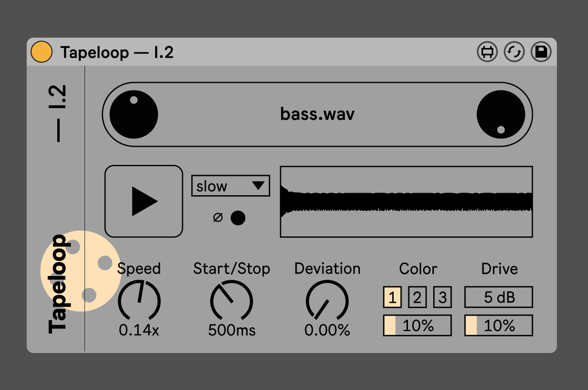Image resolution: width=588 pixels, height=390 pixels.
Task: Click the Color 10% amount slider
Action: 417,326
